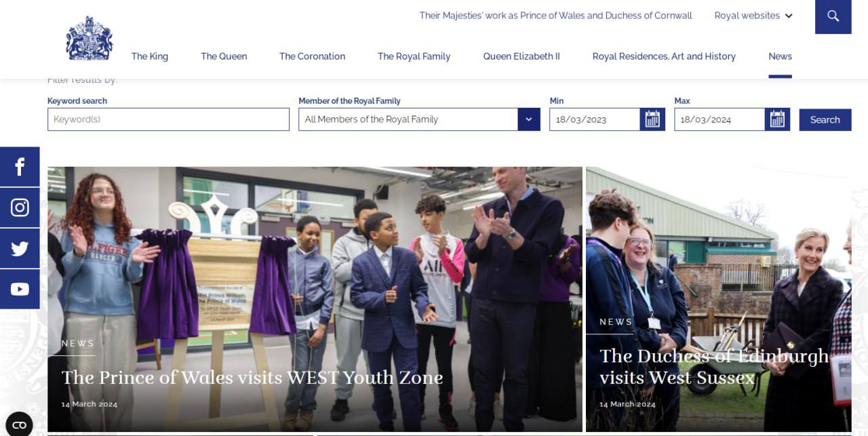The image size is (868, 436).
Task: Select The King menu item
Action: pyautogui.click(x=150, y=56)
